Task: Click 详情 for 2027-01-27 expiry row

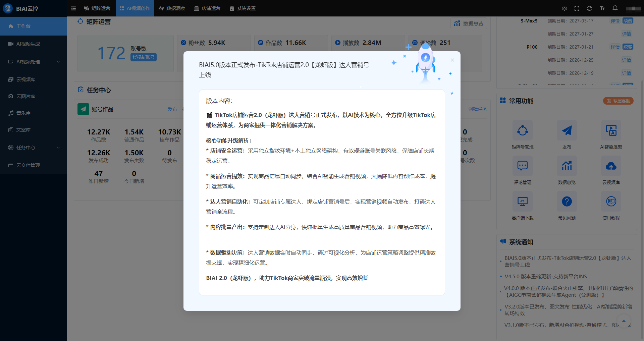Action: coord(627,34)
